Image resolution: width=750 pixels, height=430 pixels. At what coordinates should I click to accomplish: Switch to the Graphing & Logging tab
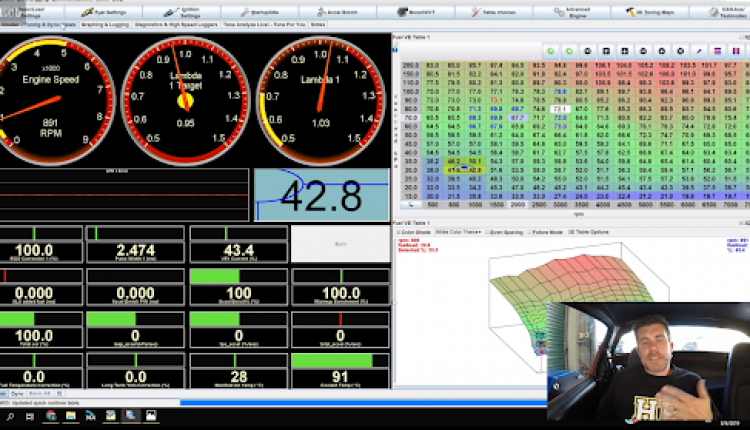(x=105, y=24)
